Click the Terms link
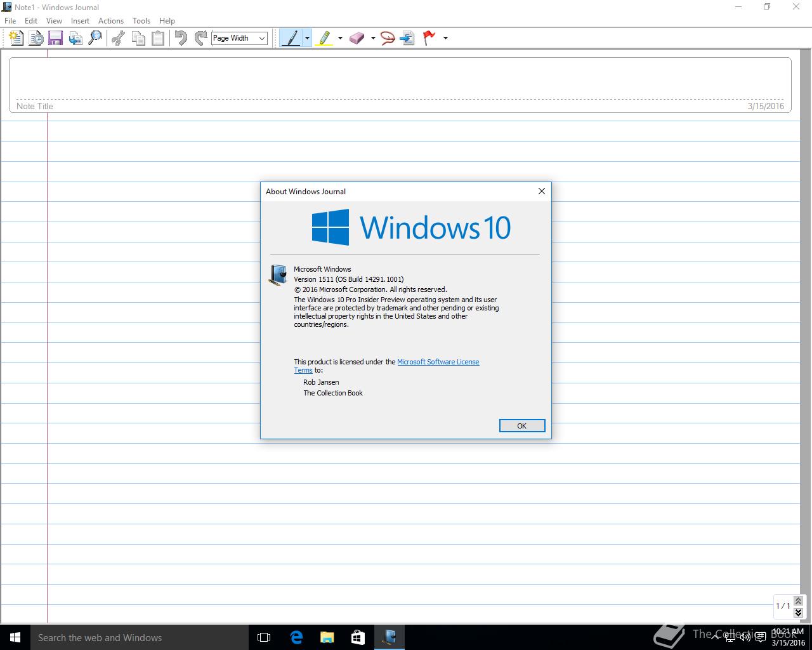 tap(303, 371)
